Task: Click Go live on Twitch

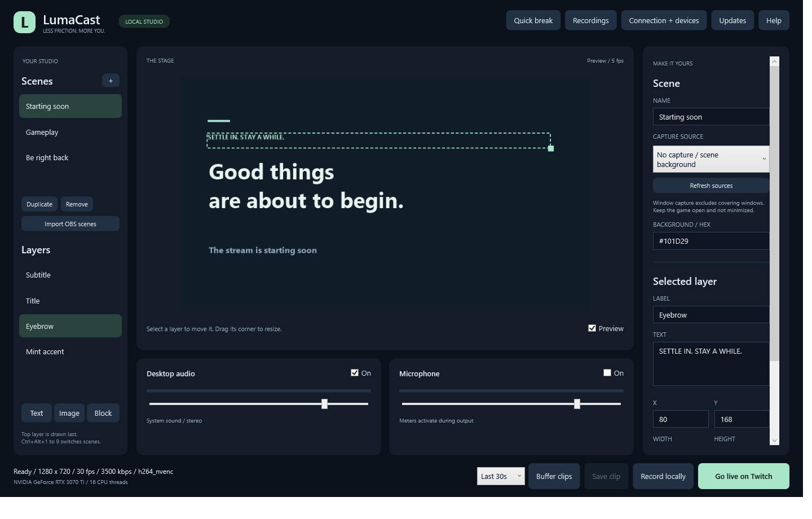Action: click(x=744, y=476)
